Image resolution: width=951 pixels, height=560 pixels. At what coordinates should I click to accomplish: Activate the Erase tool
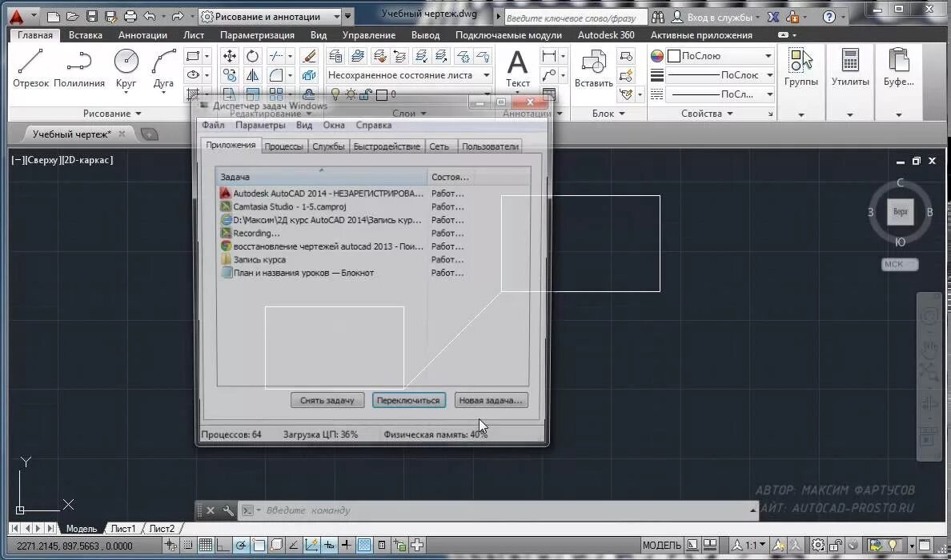pos(309,56)
